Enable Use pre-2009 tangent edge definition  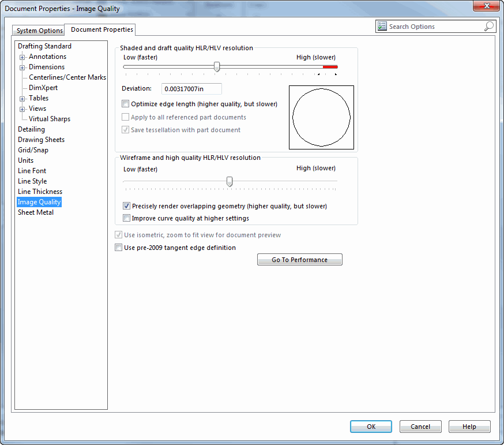118,247
